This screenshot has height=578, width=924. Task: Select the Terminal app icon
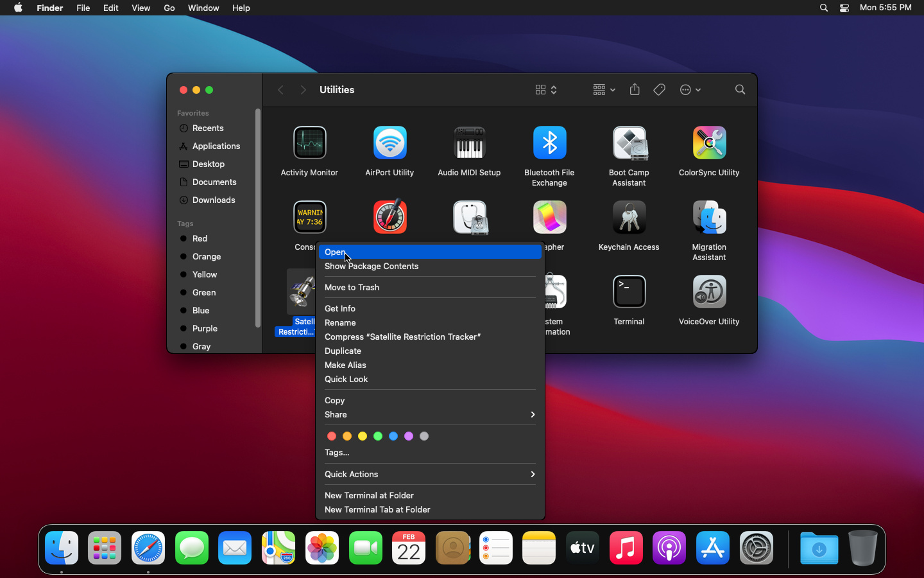(629, 292)
